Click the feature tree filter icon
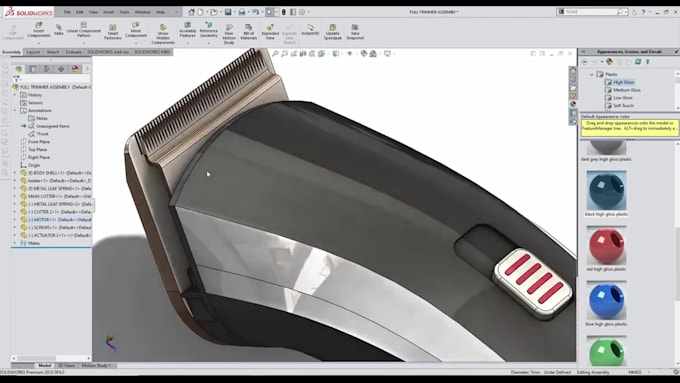Image resolution: width=680 pixels, height=383 pixels. click(16, 79)
